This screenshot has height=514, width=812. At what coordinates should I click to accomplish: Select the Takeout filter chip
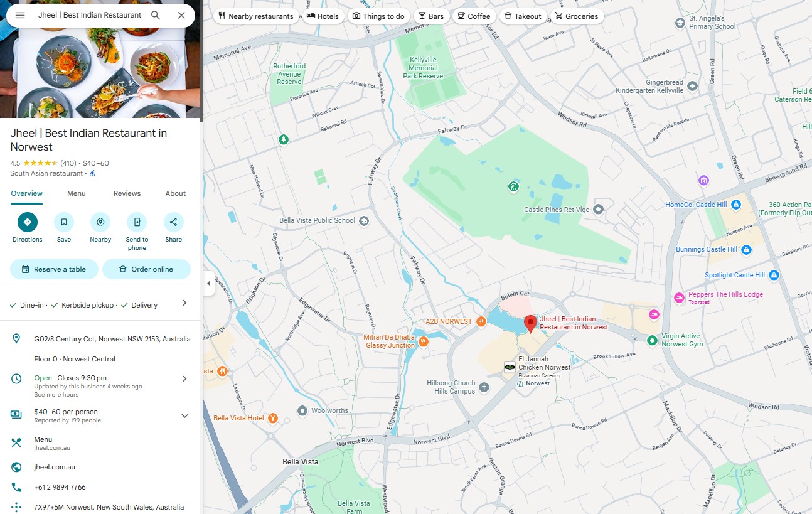523,16
